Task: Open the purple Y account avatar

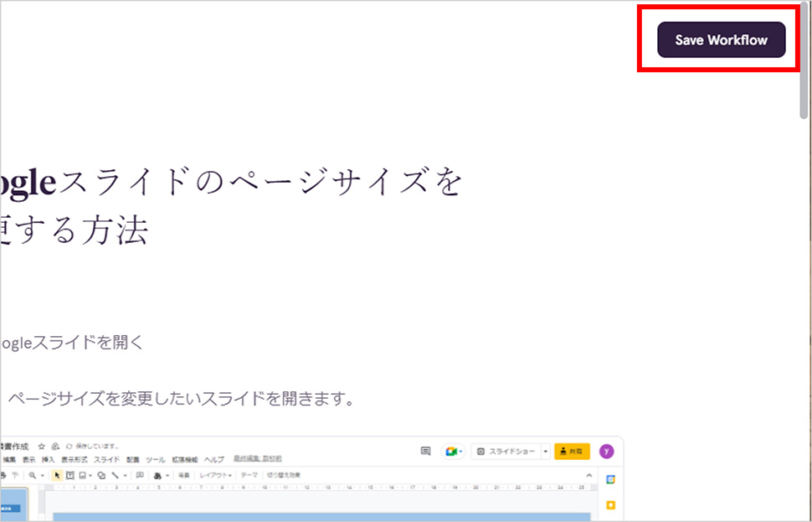Action: click(606, 452)
